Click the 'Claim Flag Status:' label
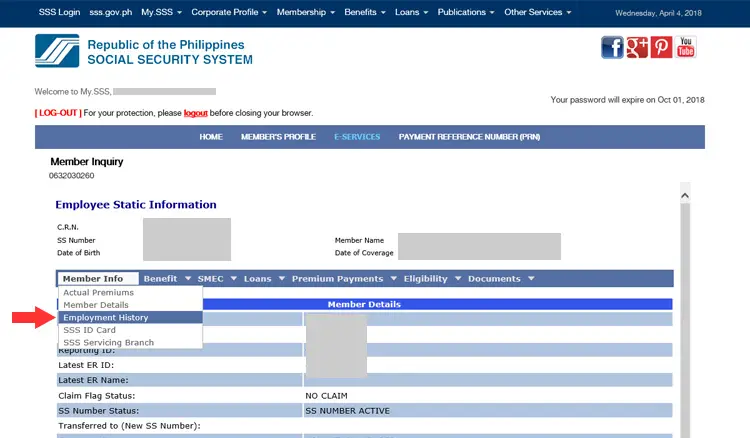750x438 pixels. [97, 395]
